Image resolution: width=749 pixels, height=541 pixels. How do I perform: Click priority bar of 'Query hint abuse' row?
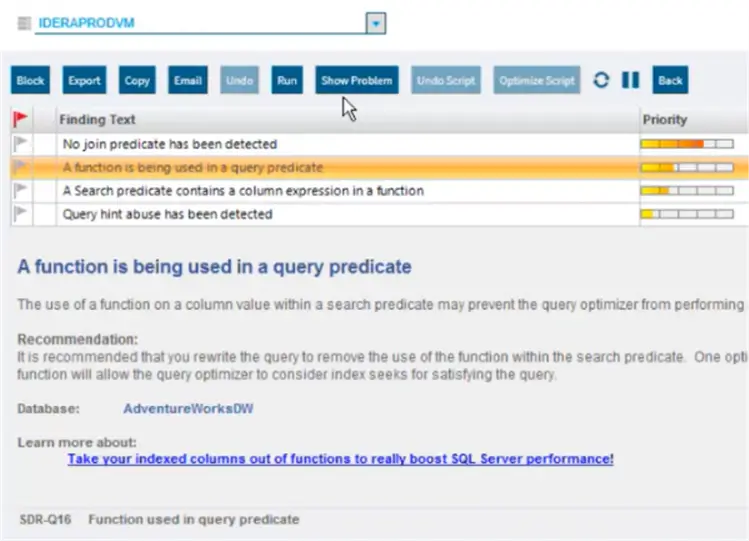(x=687, y=214)
